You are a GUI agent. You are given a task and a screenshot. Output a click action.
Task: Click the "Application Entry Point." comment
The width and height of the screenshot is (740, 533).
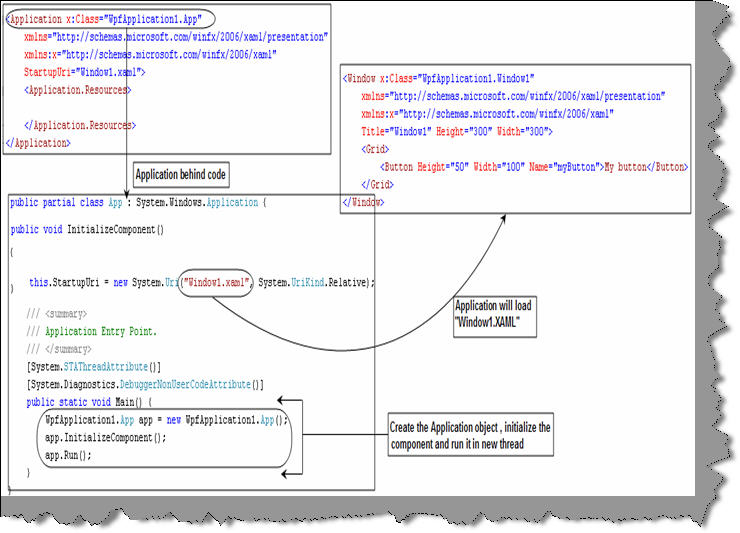pos(101,331)
